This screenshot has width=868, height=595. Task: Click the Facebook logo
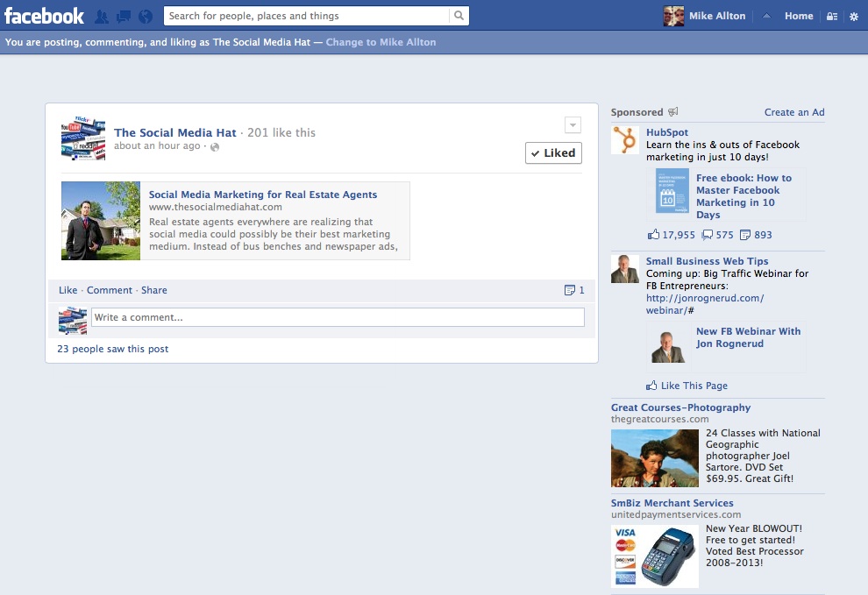click(x=45, y=16)
